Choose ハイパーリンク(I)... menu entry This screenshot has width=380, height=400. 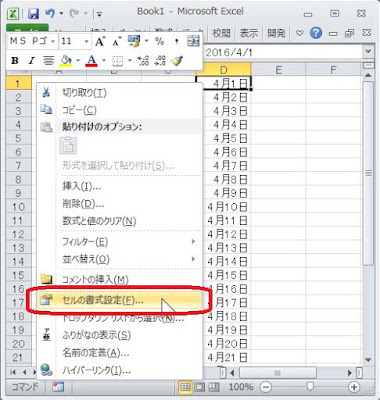tap(119, 370)
